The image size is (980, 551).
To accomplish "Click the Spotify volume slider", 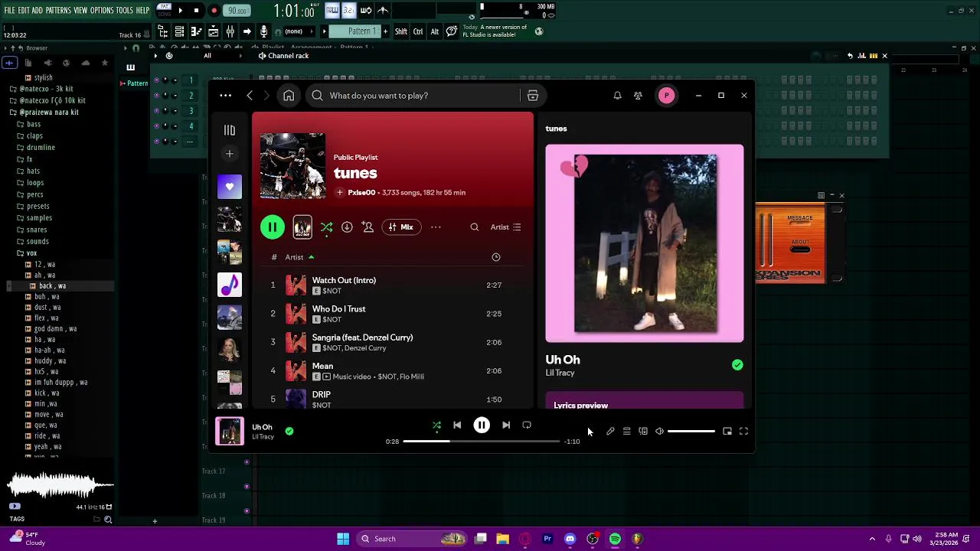I will pyautogui.click(x=691, y=432).
